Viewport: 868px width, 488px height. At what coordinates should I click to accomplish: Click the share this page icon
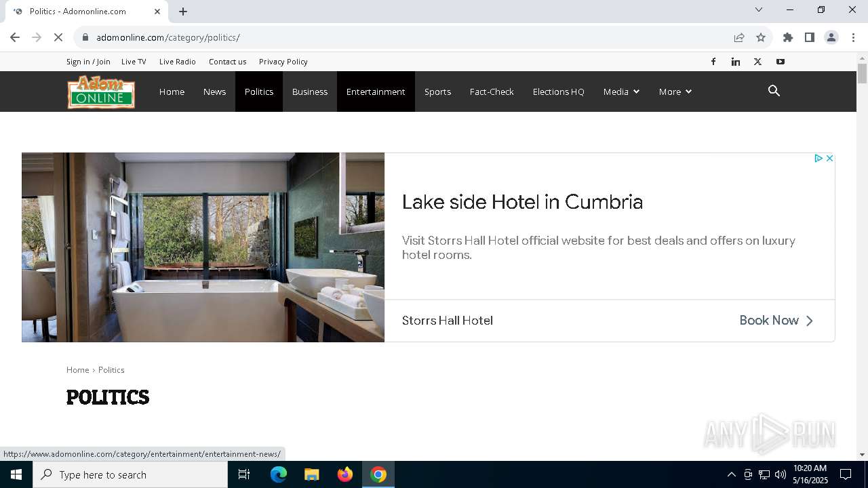(x=739, y=37)
